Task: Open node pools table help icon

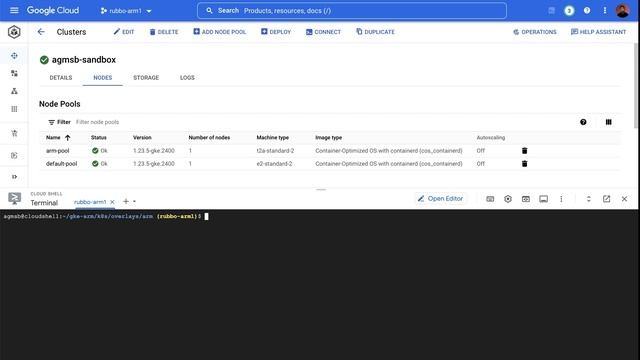Action: (583, 122)
